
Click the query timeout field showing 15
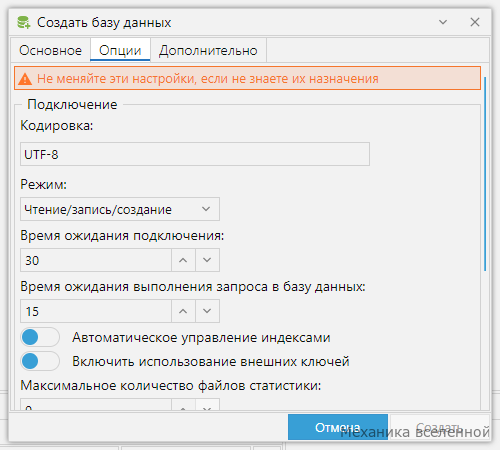(96, 311)
